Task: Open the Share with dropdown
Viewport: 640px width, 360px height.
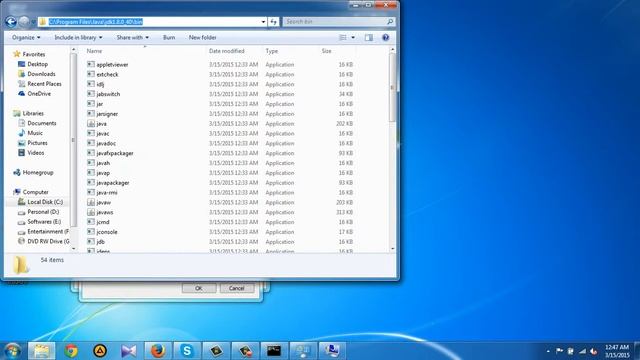Action: 133,38
